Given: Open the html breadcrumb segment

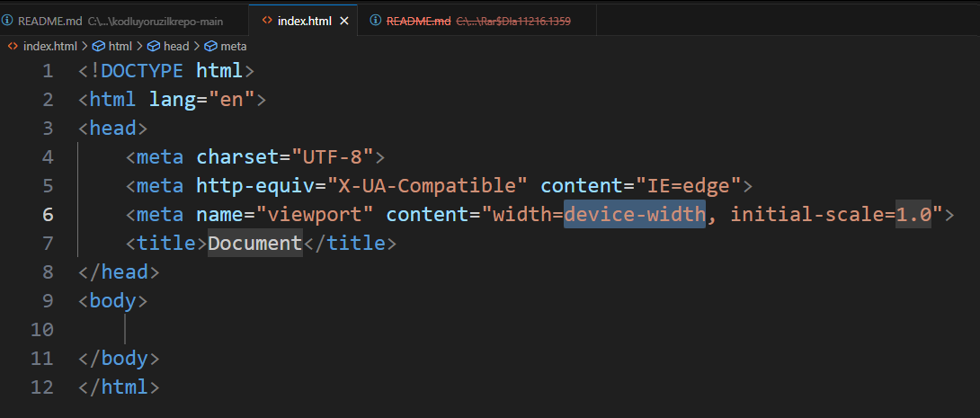Looking at the screenshot, I should [120, 46].
